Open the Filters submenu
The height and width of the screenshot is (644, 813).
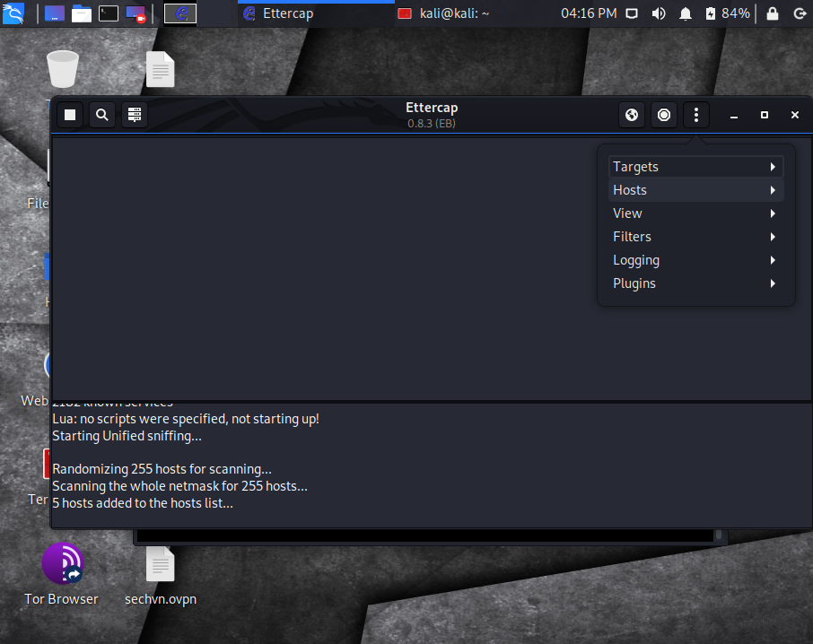click(x=695, y=237)
